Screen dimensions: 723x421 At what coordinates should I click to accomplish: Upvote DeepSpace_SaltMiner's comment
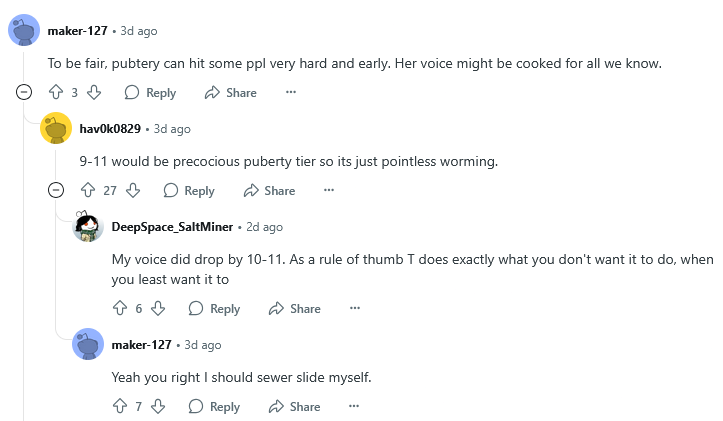pos(120,309)
